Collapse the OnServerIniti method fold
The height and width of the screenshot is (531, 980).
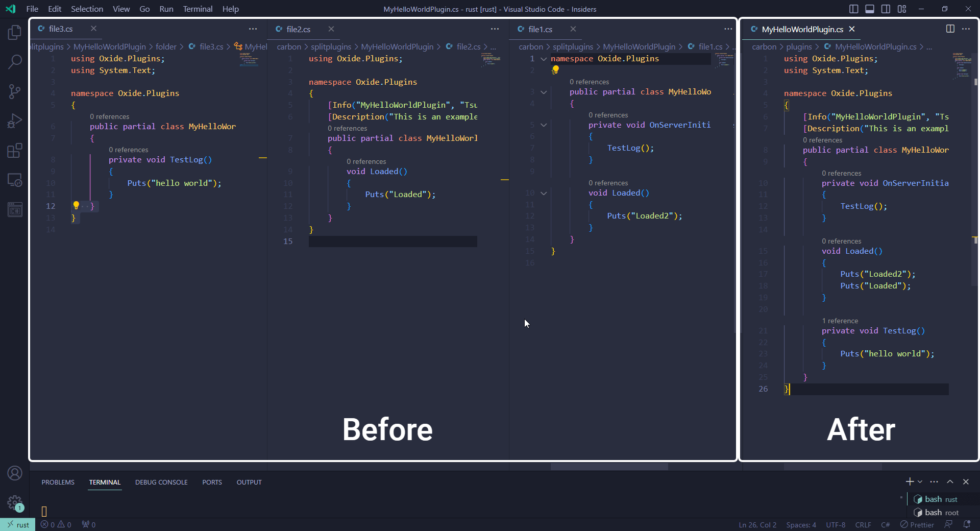pos(544,125)
